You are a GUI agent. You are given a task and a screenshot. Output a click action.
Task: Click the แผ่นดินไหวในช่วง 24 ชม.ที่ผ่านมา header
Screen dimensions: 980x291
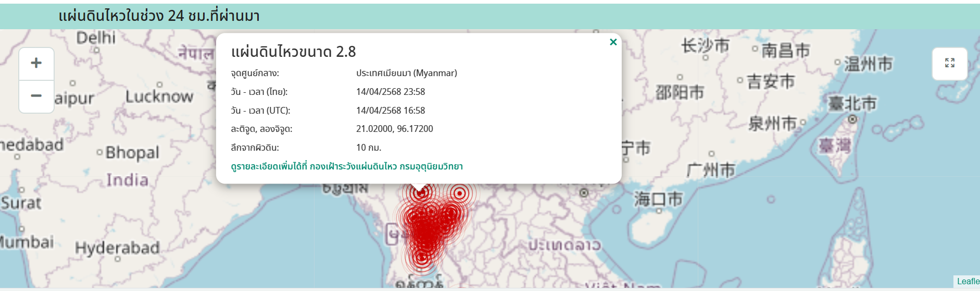[159, 16]
